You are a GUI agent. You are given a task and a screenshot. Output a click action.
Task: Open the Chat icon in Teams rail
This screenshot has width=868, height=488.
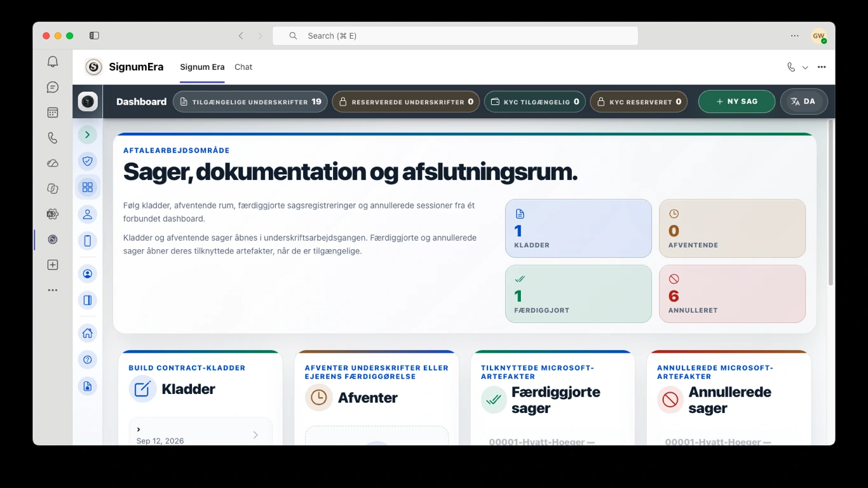pyautogui.click(x=53, y=87)
